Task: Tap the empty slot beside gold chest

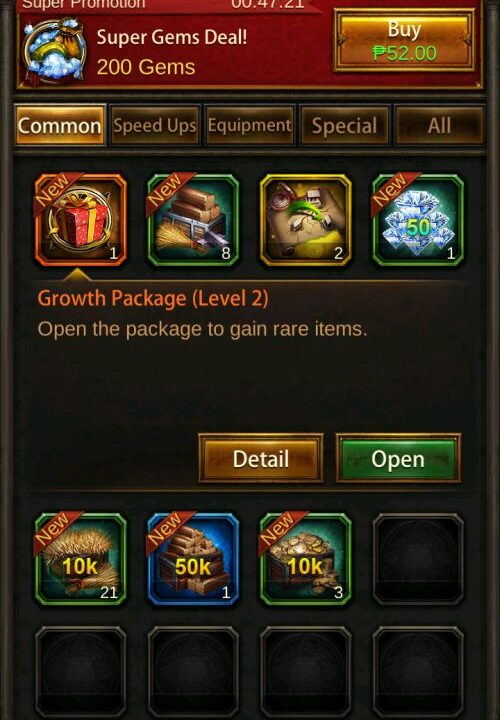Action: tap(418, 559)
